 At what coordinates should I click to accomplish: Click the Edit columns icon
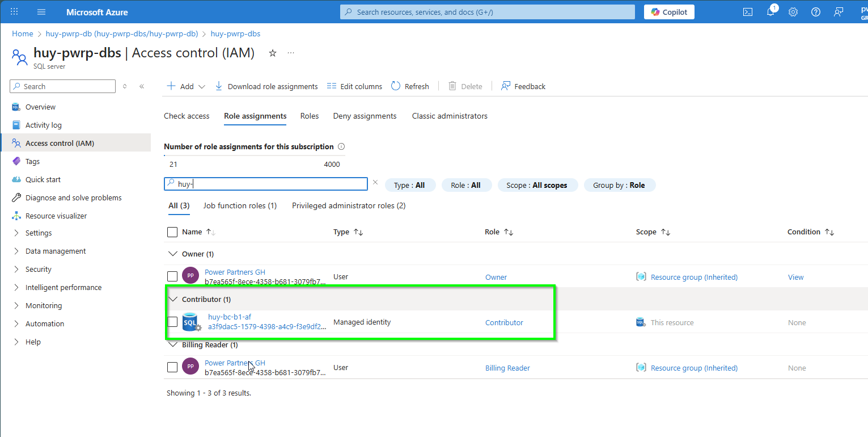point(332,86)
